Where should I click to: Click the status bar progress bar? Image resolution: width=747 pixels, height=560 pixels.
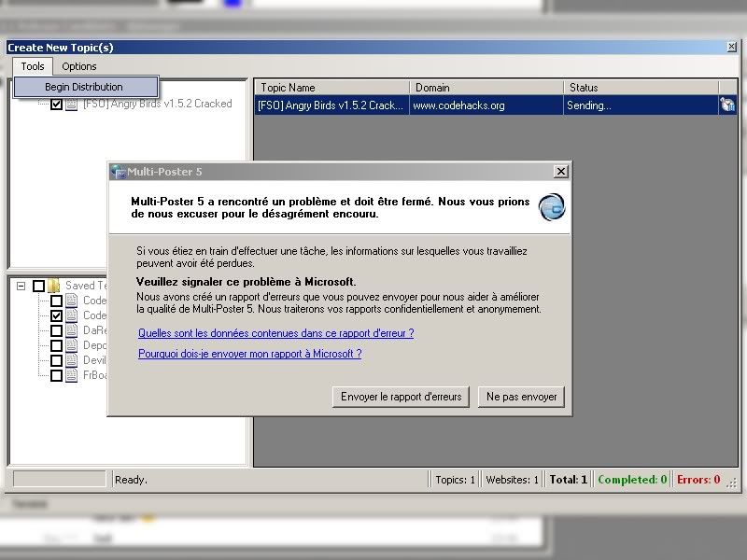click(60, 479)
